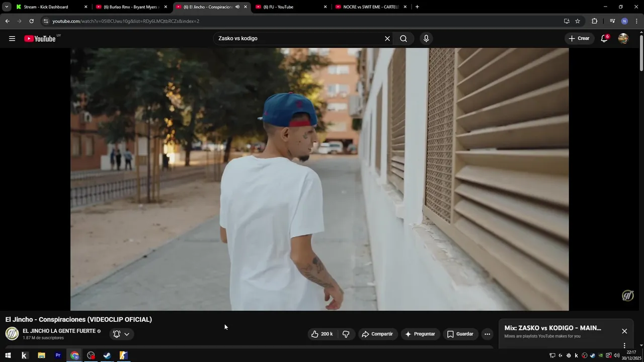Open File Explorer from taskbar
Screen dimensions: 644x362
coord(41,355)
